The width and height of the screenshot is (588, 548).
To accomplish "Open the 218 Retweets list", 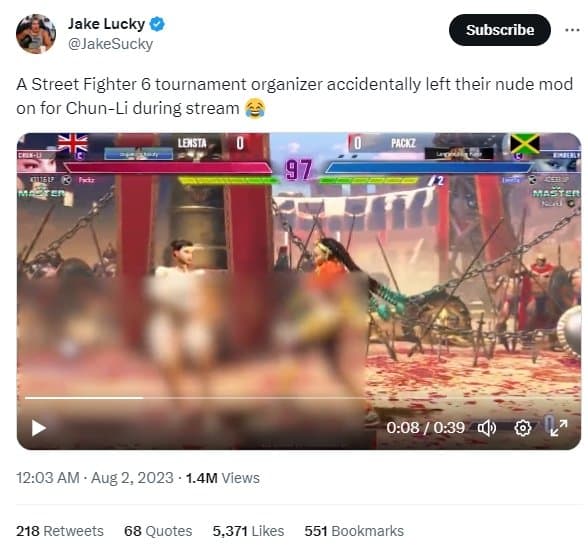I will click(60, 531).
